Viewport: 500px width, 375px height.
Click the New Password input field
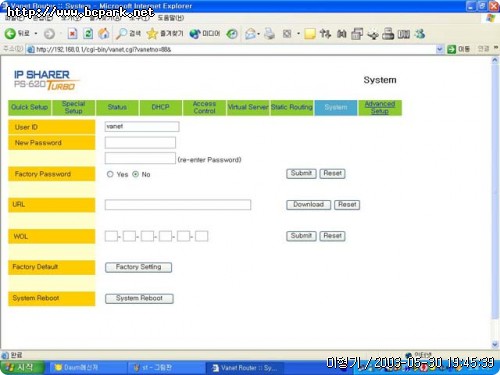(140, 143)
